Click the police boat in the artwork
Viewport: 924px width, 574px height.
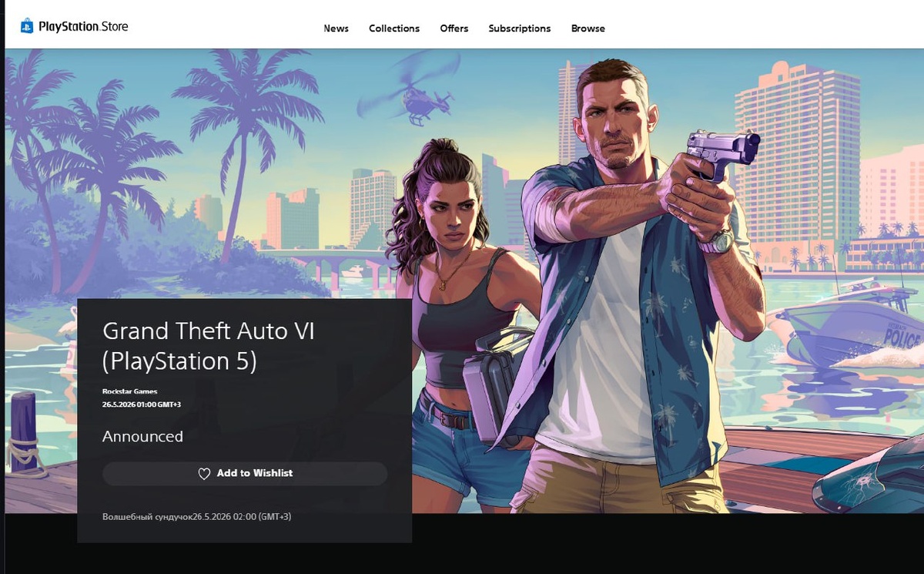pos(847,324)
